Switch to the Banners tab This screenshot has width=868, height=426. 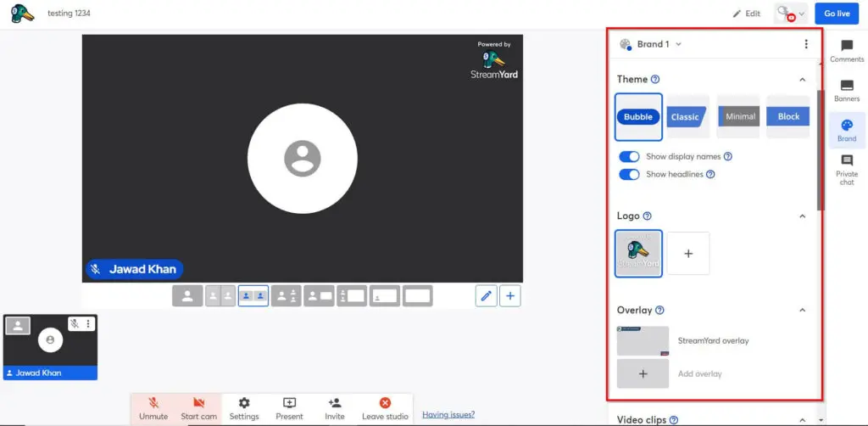coord(846,90)
